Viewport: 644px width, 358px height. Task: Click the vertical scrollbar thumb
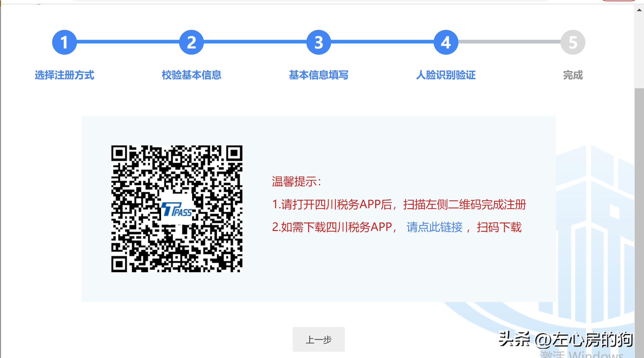(639, 218)
